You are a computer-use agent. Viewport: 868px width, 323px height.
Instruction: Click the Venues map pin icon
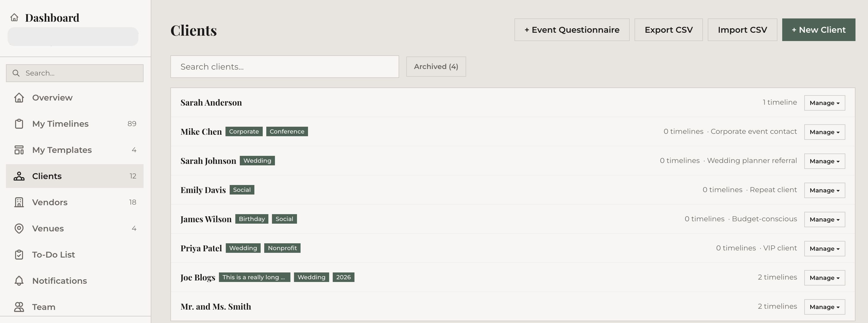coord(19,228)
